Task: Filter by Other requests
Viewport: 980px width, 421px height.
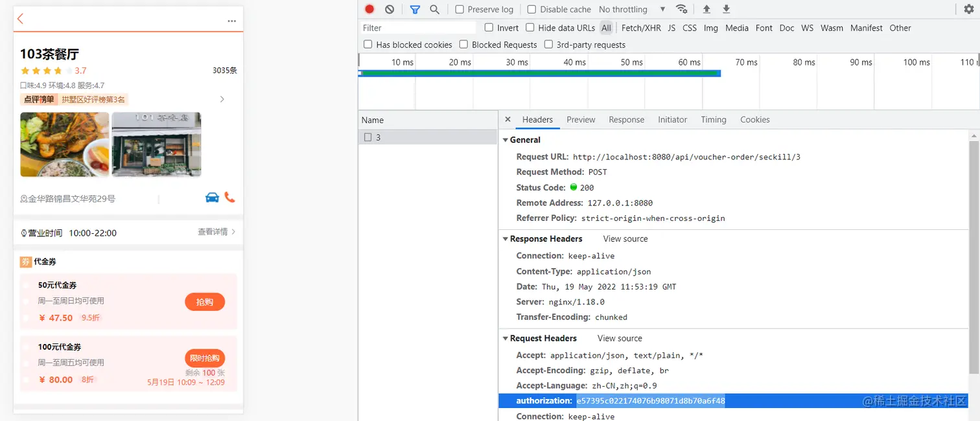Action: pos(900,28)
